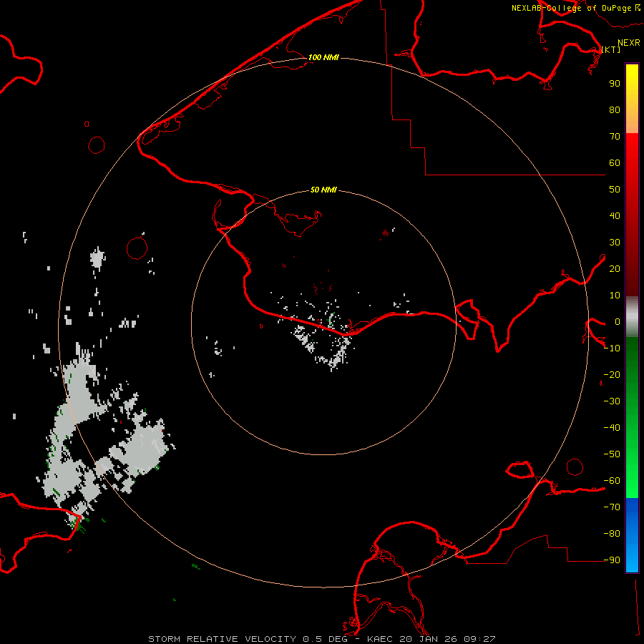Viewport: 644px width, 644px height.
Task: Select the 70 value on velocity scale
Action: [615, 137]
